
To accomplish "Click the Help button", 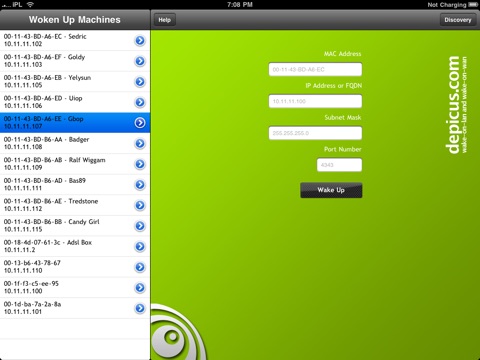I will click(165, 20).
